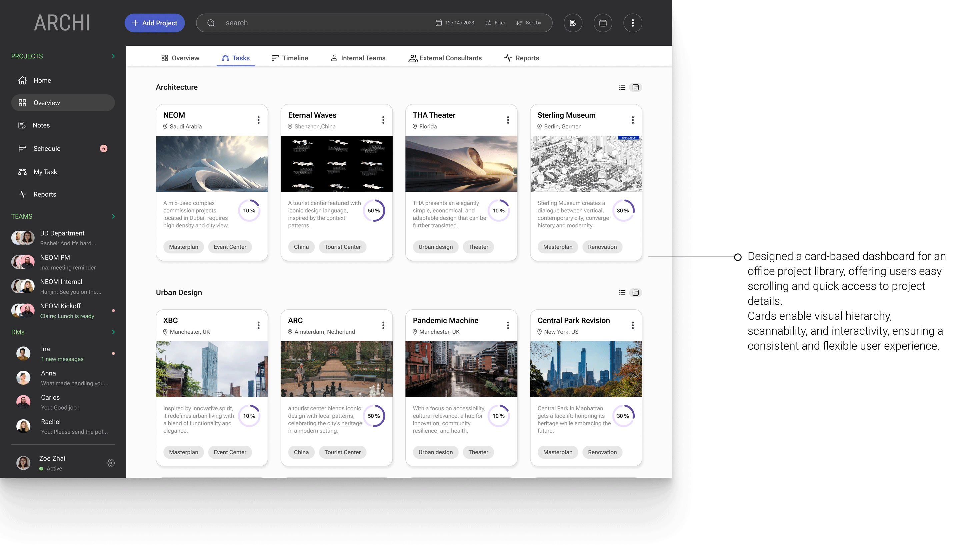Open Notes from the sidebar
Image resolution: width=980 pixels, height=560 pixels.
click(x=41, y=125)
